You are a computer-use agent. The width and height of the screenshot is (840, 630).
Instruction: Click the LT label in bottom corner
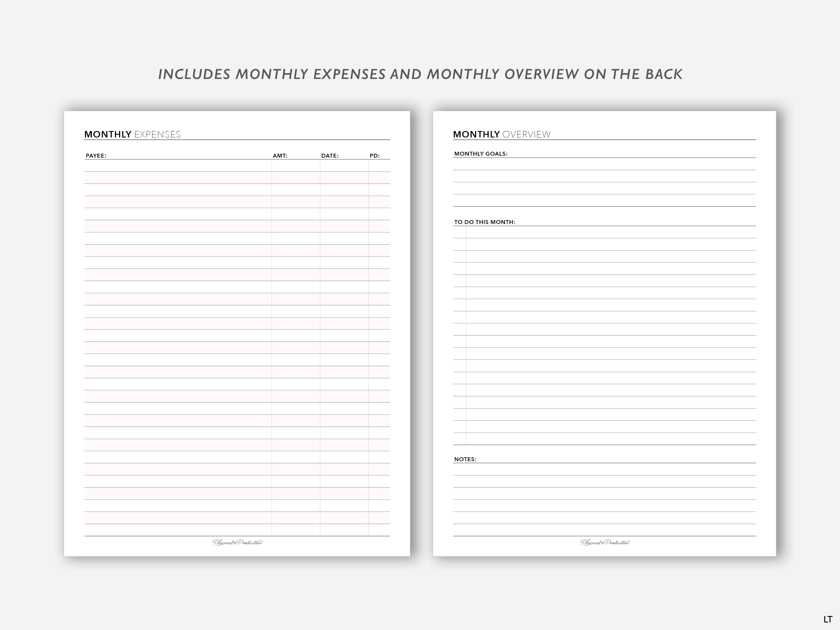(x=828, y=619)
